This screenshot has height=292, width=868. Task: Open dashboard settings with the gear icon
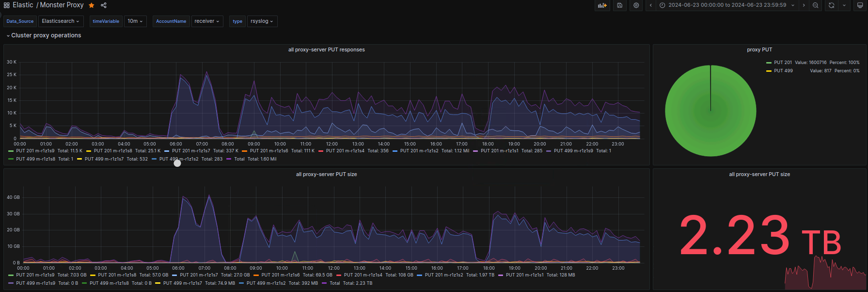click(x=636, y=5)
